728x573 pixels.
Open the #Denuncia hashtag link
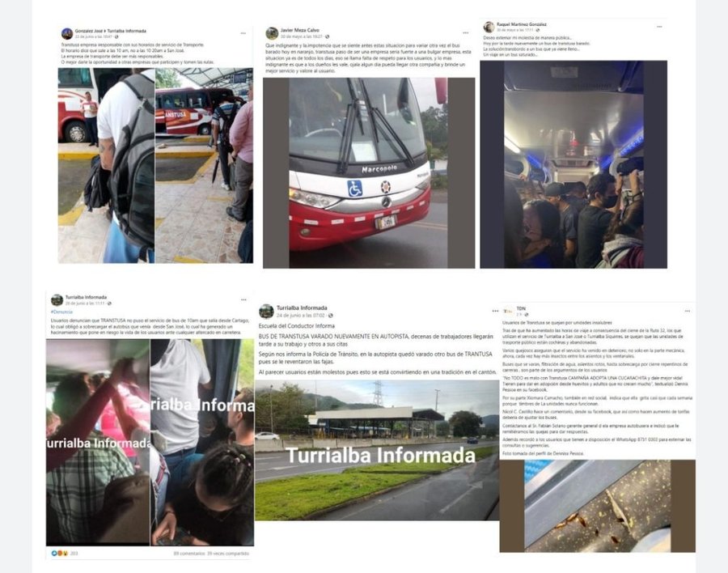[61, 312]
